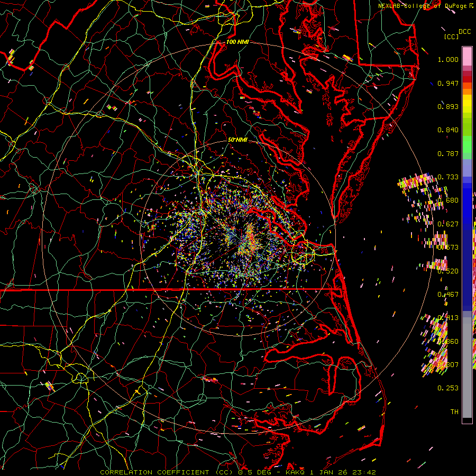Pick the bright green segment of the color bar
The width and height of the screenshot is (476, 476).
coord(467,144)
